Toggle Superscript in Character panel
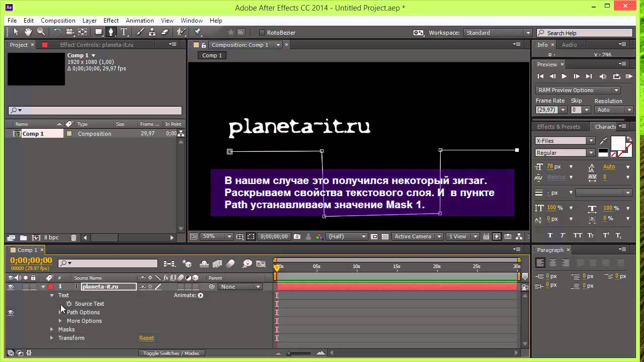Viewport: 644px width, 362px height. (606, 235)
